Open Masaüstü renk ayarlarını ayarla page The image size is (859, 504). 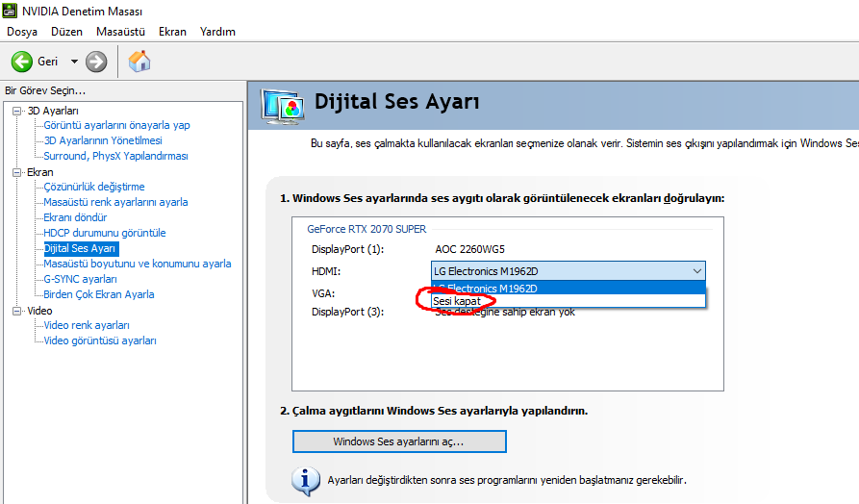tap(115, 202)
